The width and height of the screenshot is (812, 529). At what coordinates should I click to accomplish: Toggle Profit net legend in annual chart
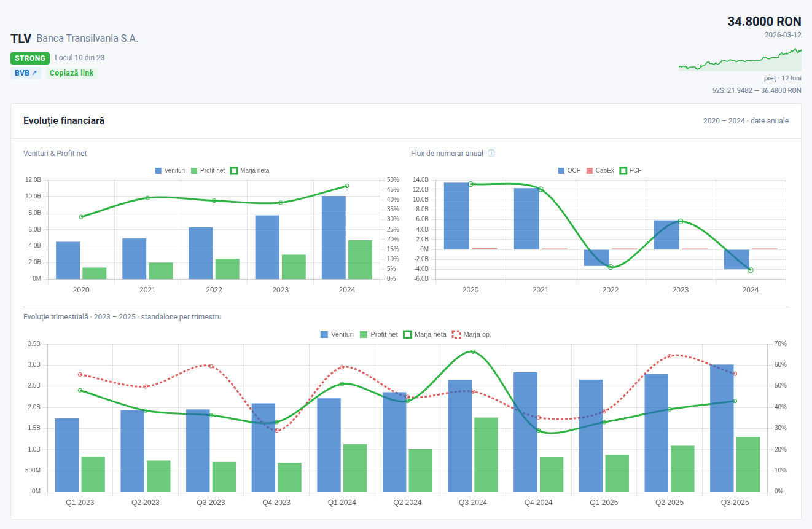[208, 170]
